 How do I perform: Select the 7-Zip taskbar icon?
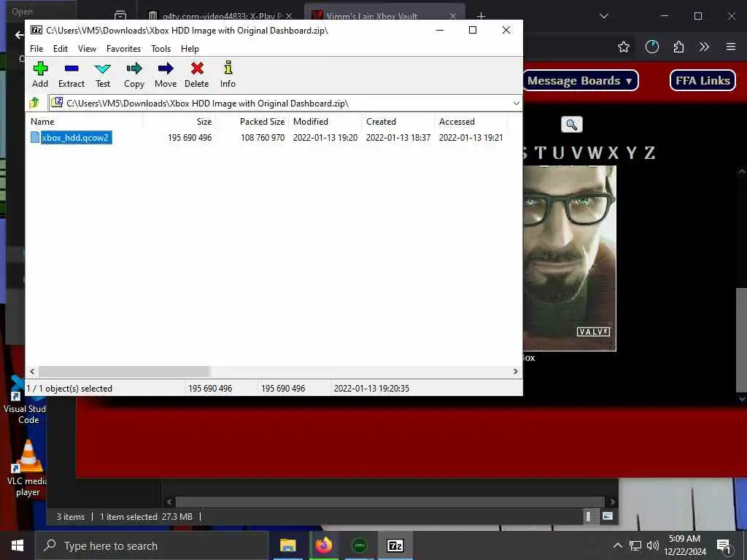[395, 545]
